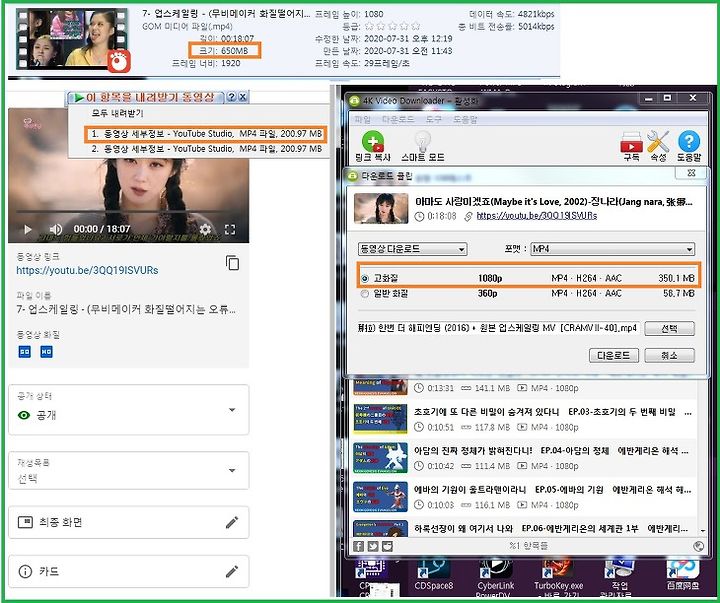Copy video link with the copy icon

pyautogui.click(x=232, y=263)
